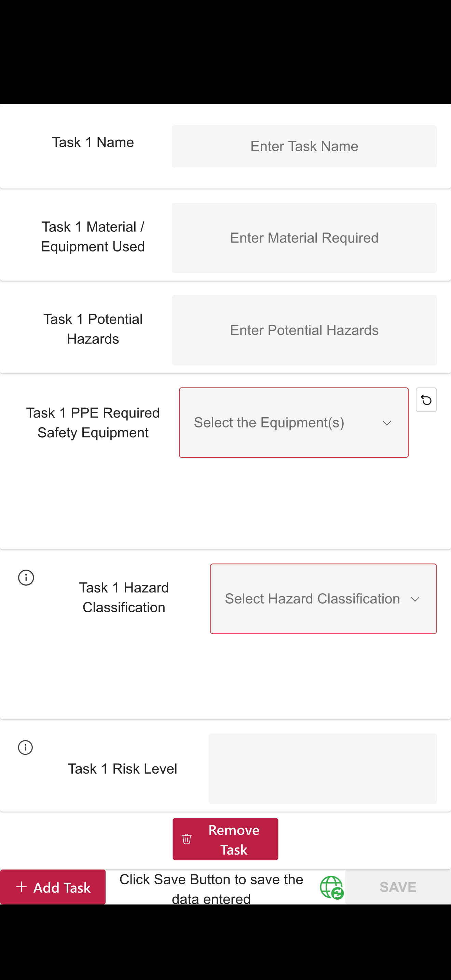This screenshot has width=451, height=980.
Task: Tap the info icon for Task 1 Risk Level
Action: point(26,747)
